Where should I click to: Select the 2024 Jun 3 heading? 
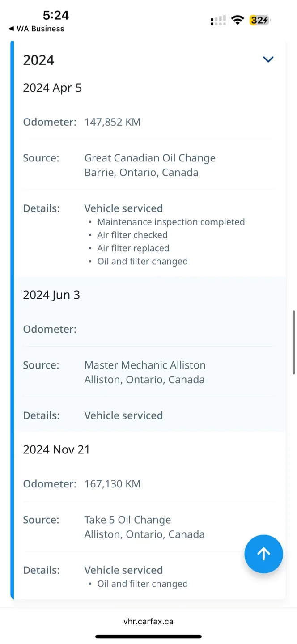pos(51,295)
